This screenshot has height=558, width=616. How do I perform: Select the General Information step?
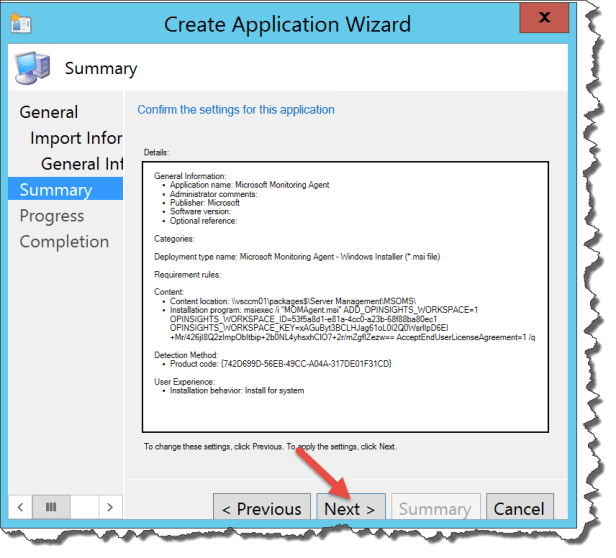[x=82, y=164]
